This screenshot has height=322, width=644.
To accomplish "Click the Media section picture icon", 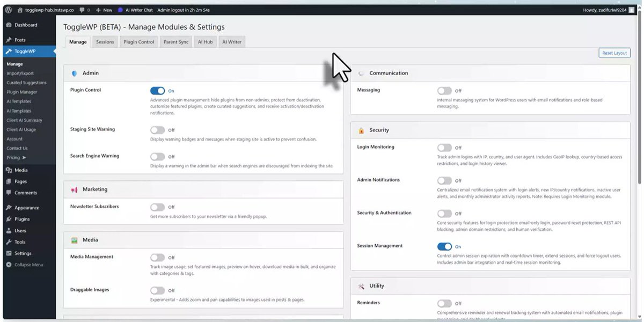I will [74, 240].
